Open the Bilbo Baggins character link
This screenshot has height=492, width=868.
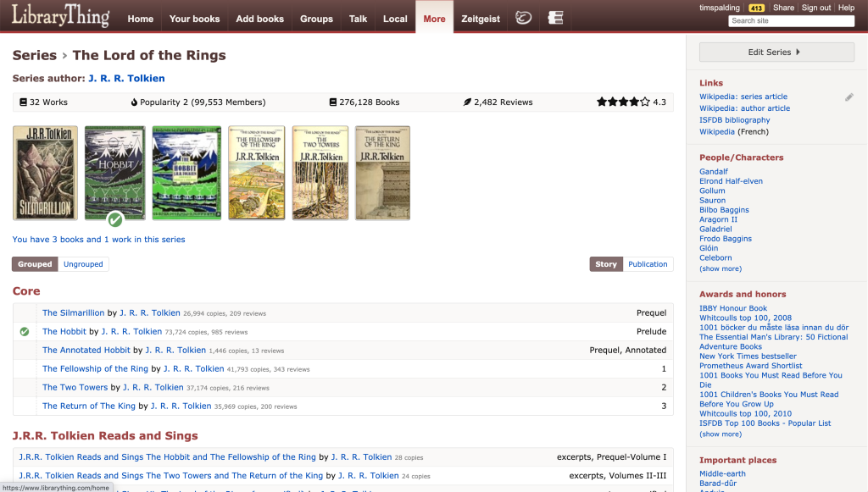click(724, 210)
